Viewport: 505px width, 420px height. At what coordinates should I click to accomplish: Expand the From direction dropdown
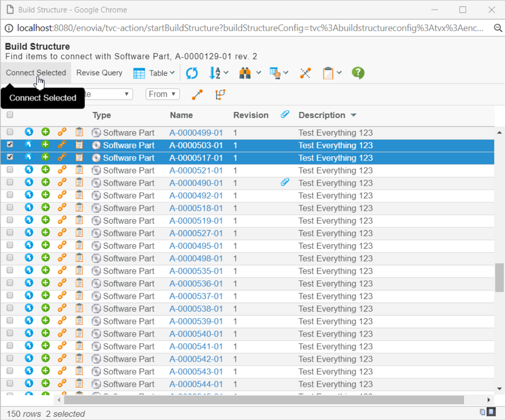162,94
